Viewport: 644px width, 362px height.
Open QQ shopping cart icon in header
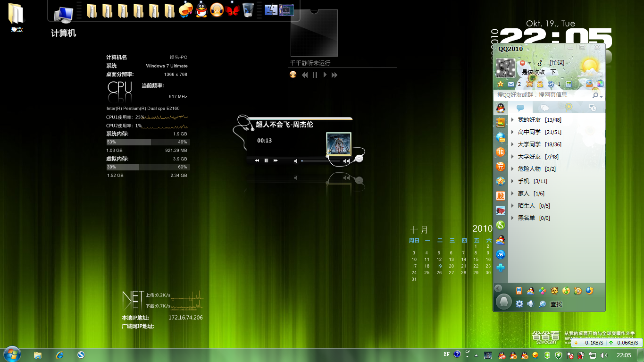pos(529,84)
